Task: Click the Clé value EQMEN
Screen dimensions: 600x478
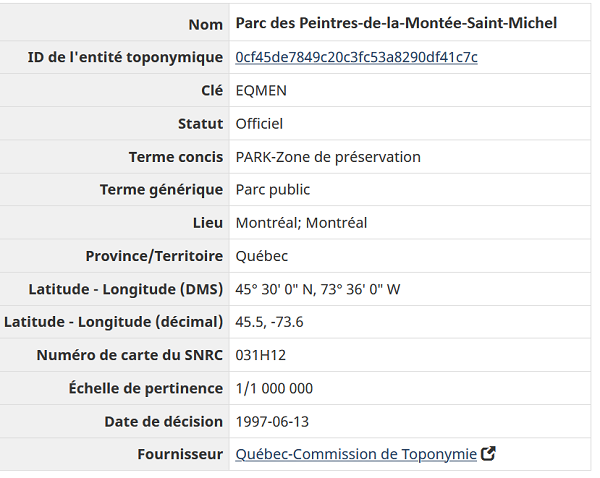Action: pyautogui.click(x=261, y=91)
